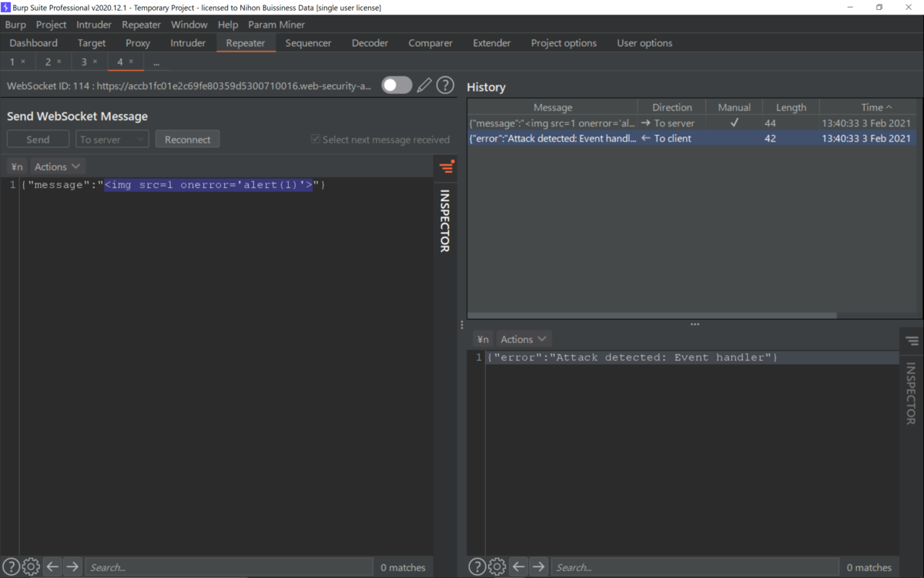Screen dimensions: 924x578
Task: Click the left Search input field
Action: point(229,567)
